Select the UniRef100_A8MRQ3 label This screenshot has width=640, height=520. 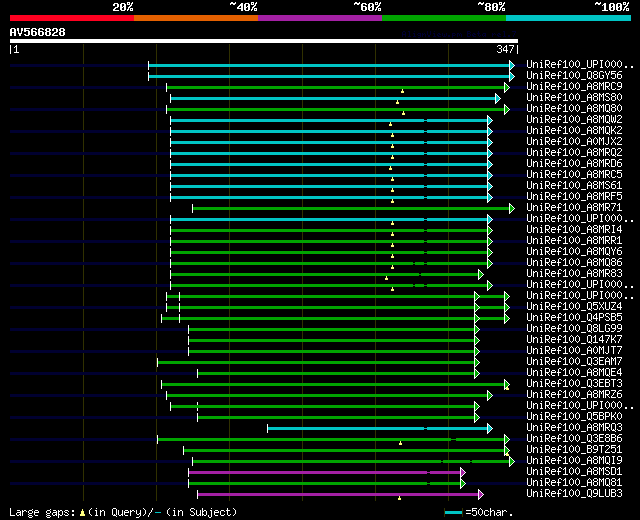[x=574, y=428]
